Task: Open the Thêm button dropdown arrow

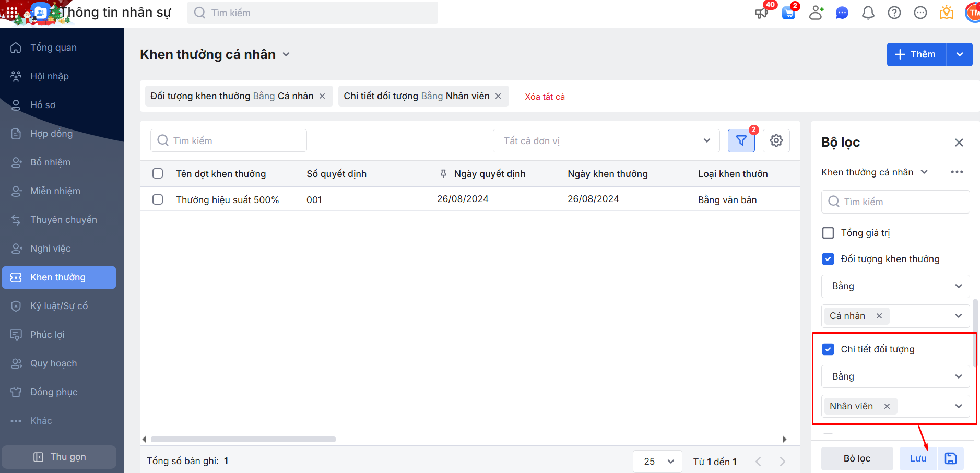Action: point(960,54)
